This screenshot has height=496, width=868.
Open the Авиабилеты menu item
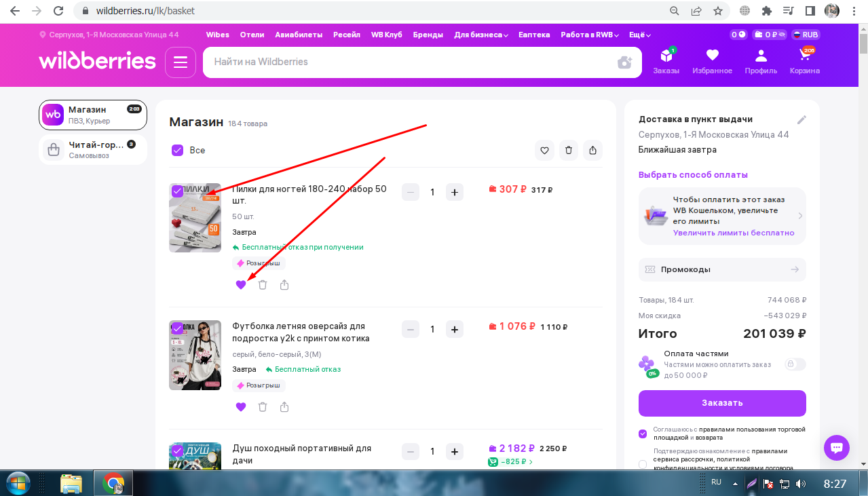coord(299,35)
